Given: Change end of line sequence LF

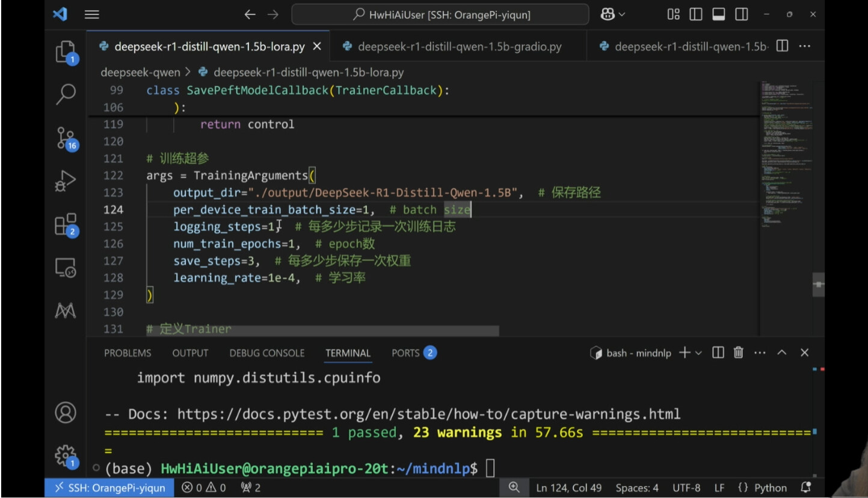Looking at the screenshot, I should 719,488.
